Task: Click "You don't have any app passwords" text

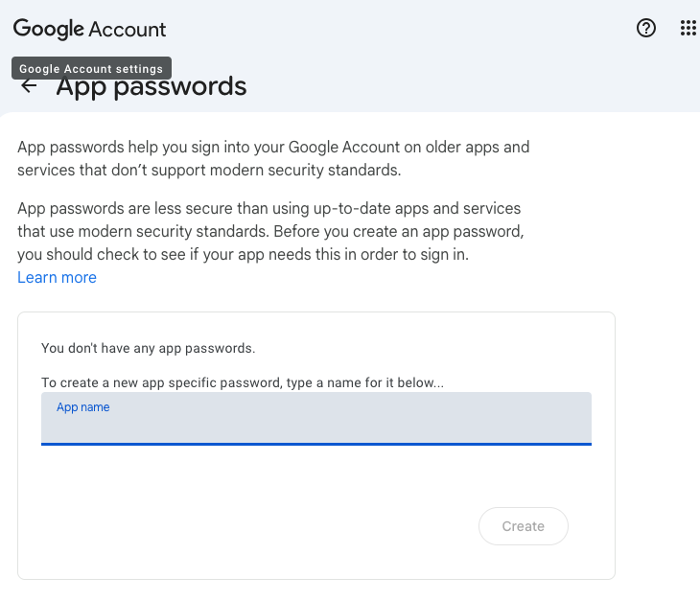Action: coord(149,348)
